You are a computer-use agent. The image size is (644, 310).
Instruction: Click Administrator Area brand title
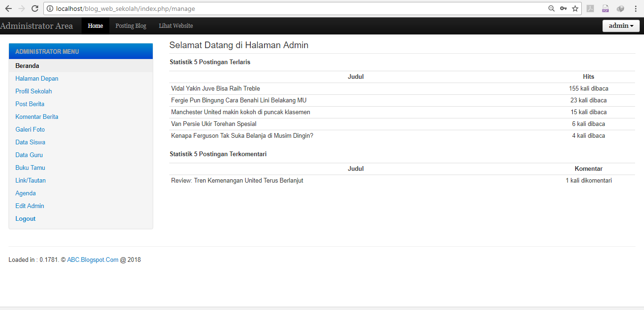[37, 26]
